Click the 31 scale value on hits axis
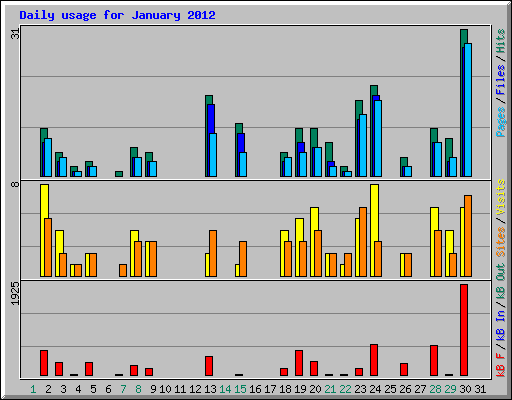512x400 pixels. point(15,34)
